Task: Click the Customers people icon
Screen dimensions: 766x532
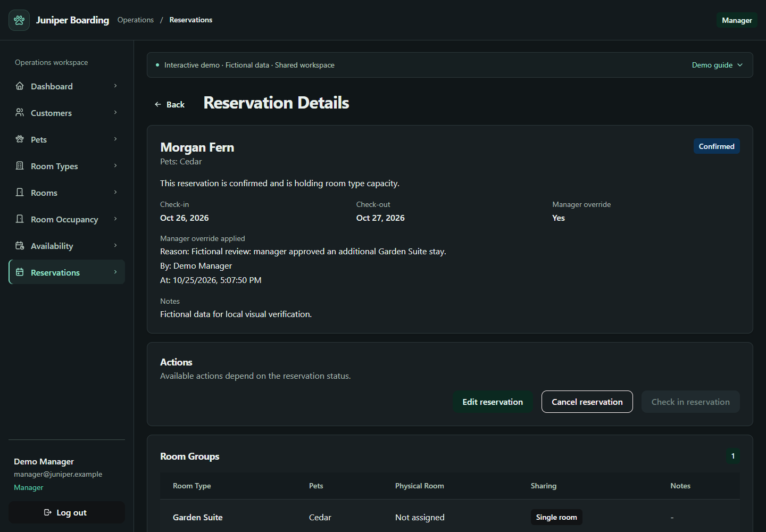Action: [x=20, y=112]
